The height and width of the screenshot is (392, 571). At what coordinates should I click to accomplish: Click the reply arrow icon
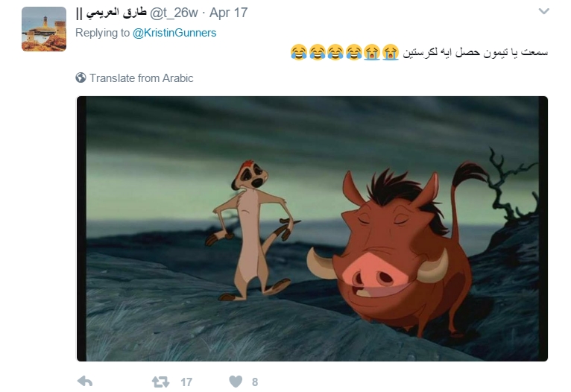point(85,382)
